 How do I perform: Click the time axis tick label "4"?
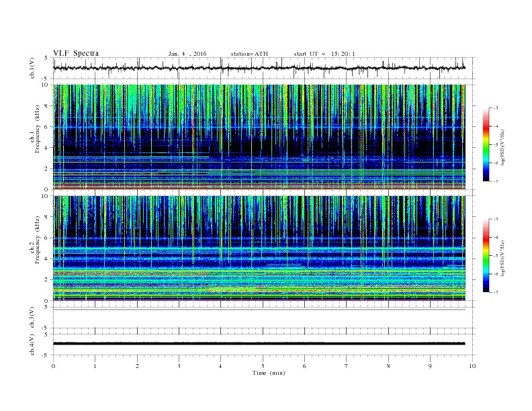220,366
